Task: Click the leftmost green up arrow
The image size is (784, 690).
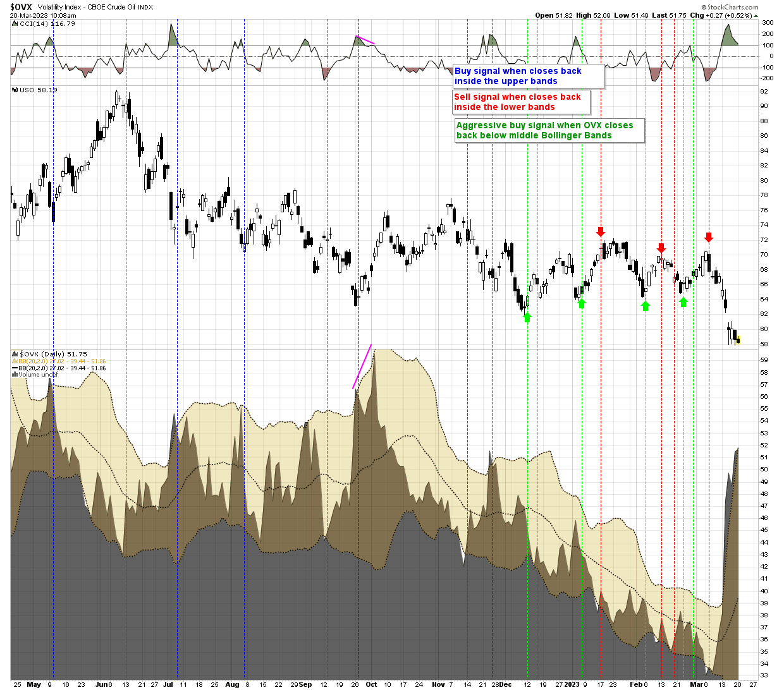Action: pos(527,317)
